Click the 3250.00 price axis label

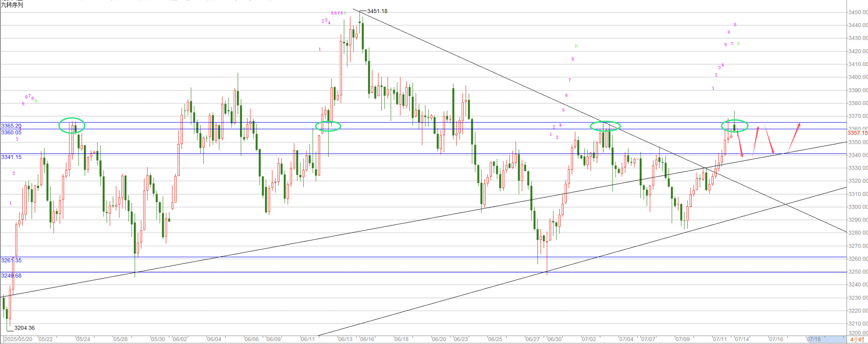pyautogui.click(x=858, y=272)
